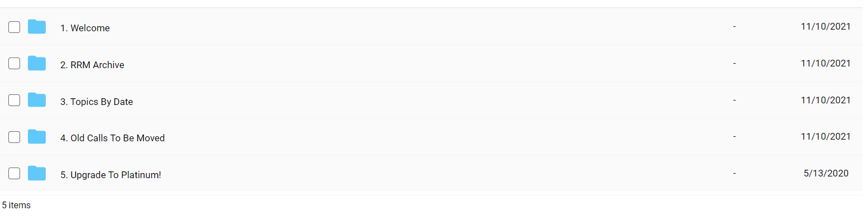Image resolution: width=868 pixels, height=220 pixels.
Task: Check the box for 4. Old Calls To Be Moved
Action: click(15, 137)
